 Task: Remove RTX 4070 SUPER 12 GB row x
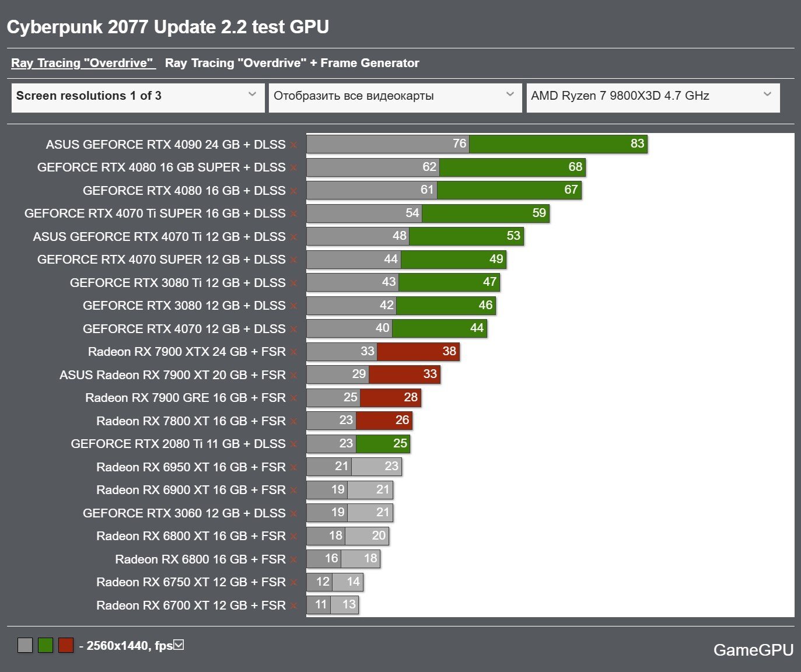tap(293, 260)
